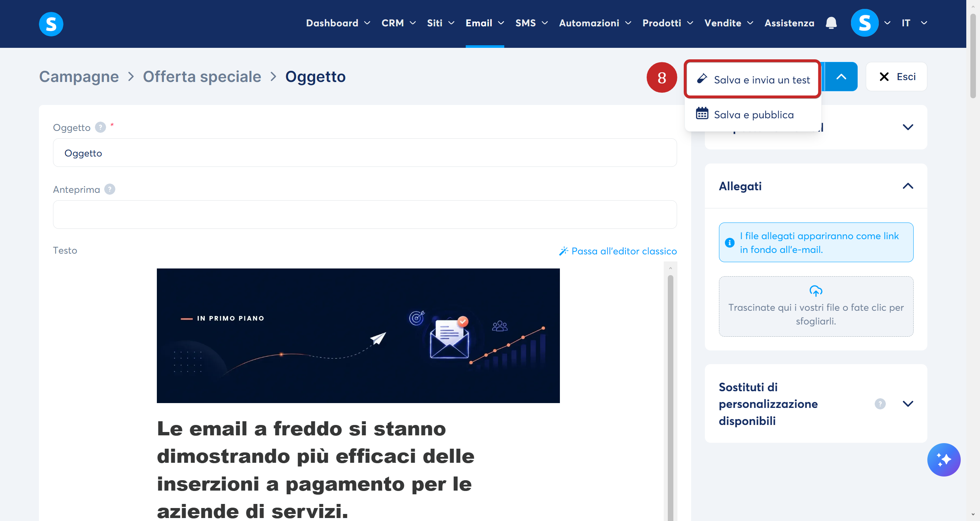Click the Anteprima help icon
This screenshot has width=980, height=521.
[x=110, y=189]
